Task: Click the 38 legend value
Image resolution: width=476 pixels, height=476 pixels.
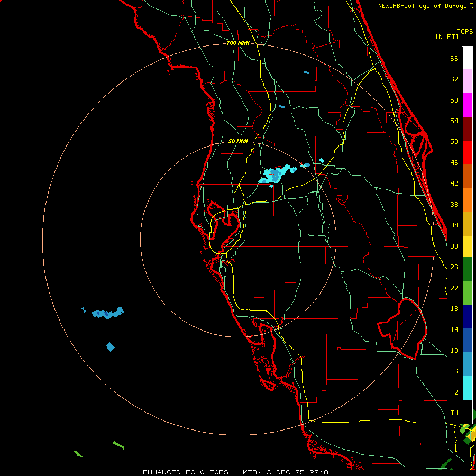Action: click(x=454, y=205)
